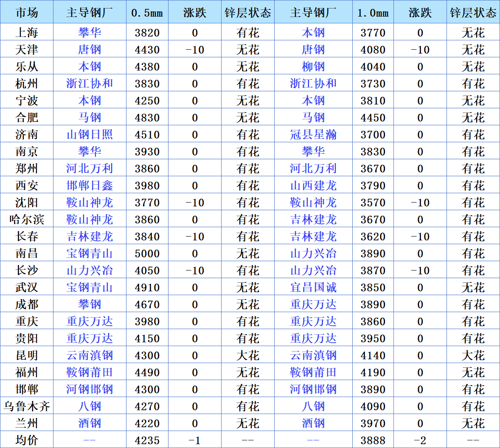
Task: Open the 山西建龙 mill link
Action: coord(313,186)
